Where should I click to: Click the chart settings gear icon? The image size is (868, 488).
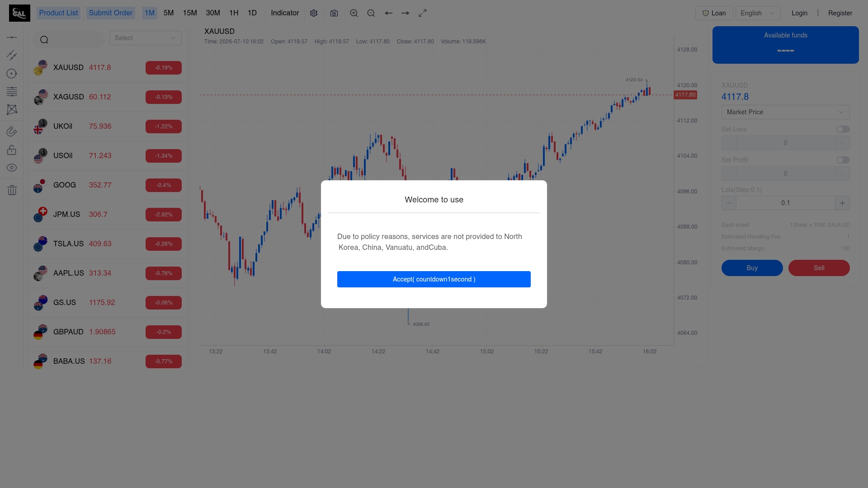point(314,13)
